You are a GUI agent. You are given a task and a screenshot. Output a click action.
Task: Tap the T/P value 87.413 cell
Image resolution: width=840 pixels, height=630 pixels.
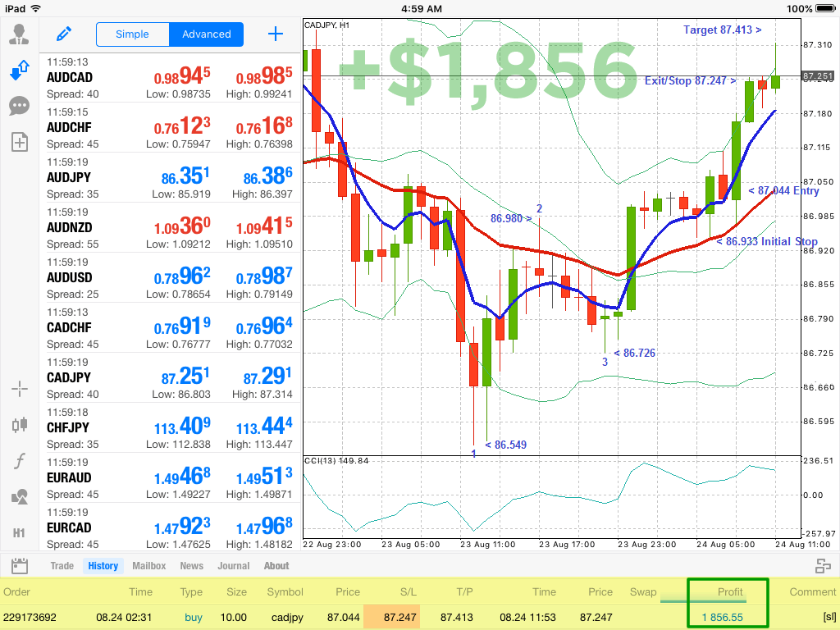point(456,617)
